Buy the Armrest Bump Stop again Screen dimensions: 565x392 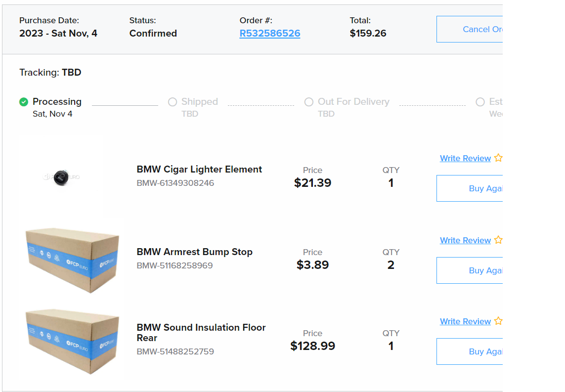point(470,270)
